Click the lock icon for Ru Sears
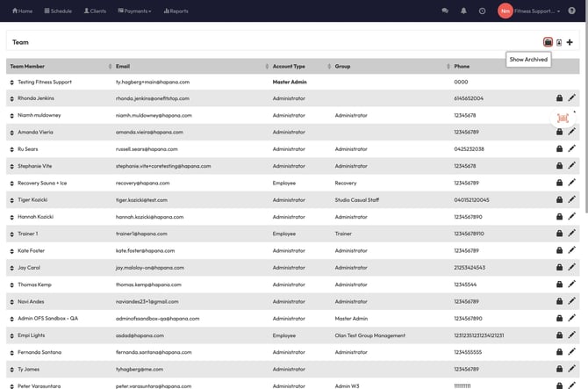The image size is (588, 389). 559,149
